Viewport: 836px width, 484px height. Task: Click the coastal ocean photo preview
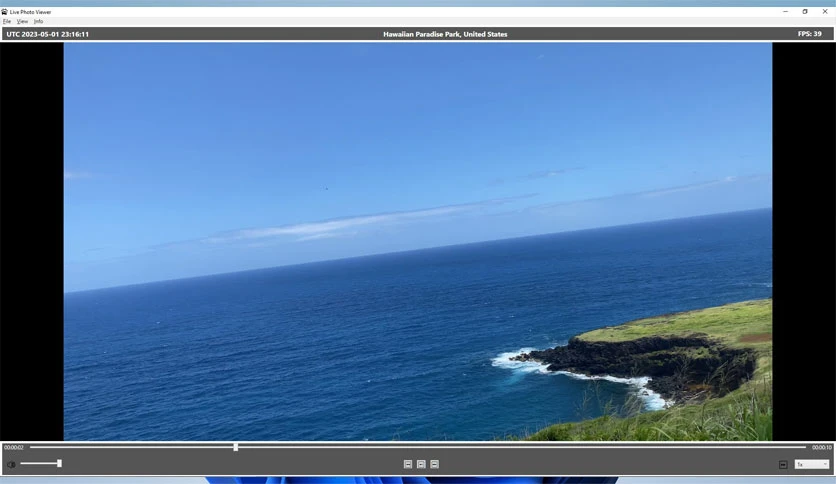pyautogui.click(x=418, y=241)
